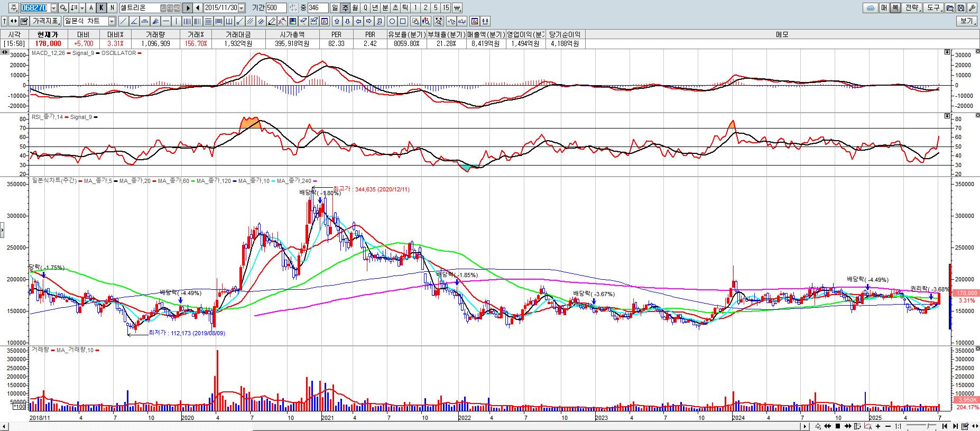Click the left side panel expand arrow
Viewport: 980px width, 431px height.
pyautogui.click(x=2, y=231)
